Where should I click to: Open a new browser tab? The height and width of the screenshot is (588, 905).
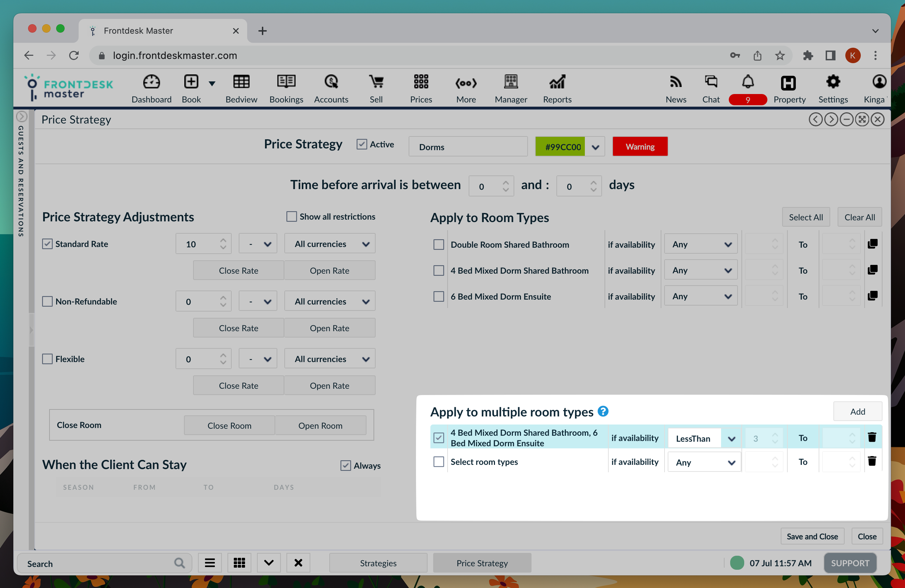coord(262,31)
